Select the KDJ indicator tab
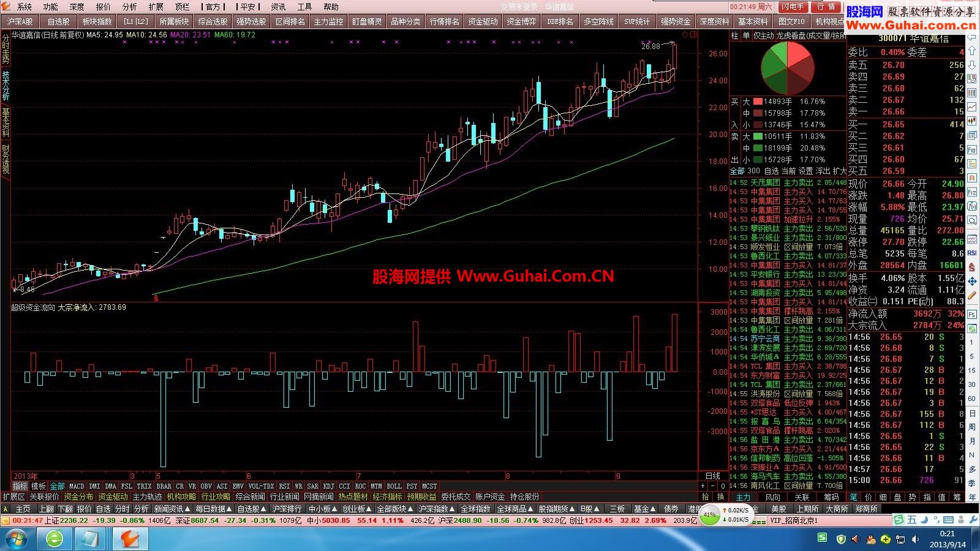 (x=329, y=486)
